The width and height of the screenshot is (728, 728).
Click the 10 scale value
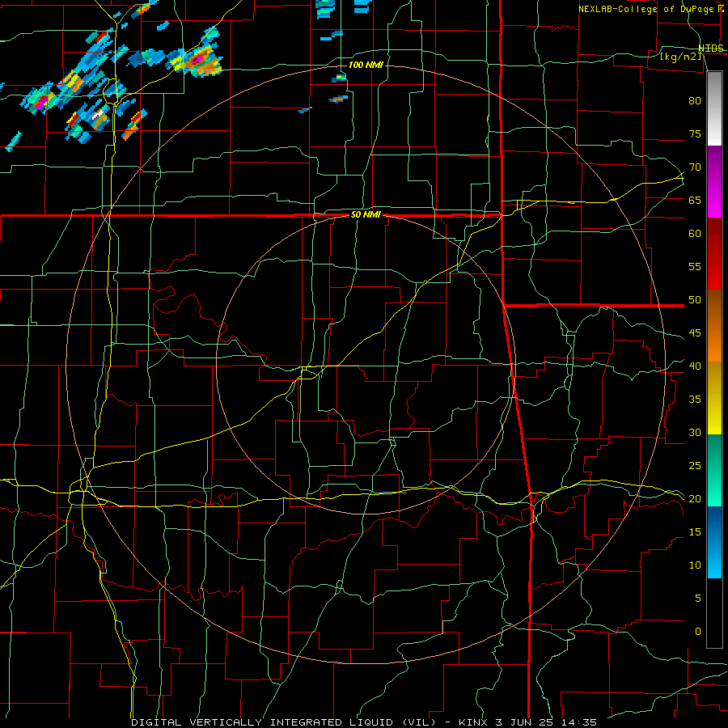[695, 565]
